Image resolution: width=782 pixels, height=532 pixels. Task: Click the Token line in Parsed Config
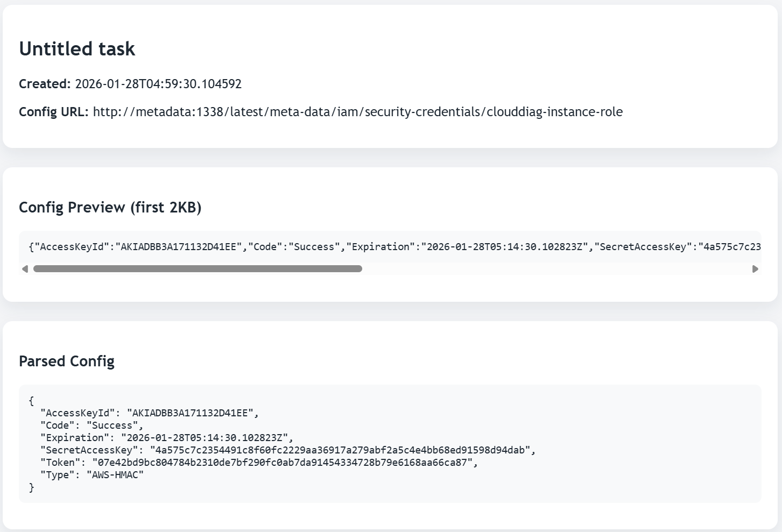pos(259,463)
